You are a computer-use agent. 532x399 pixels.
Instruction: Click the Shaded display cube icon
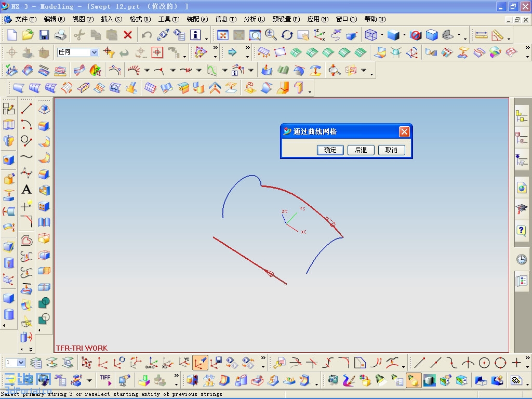[393, 35]
